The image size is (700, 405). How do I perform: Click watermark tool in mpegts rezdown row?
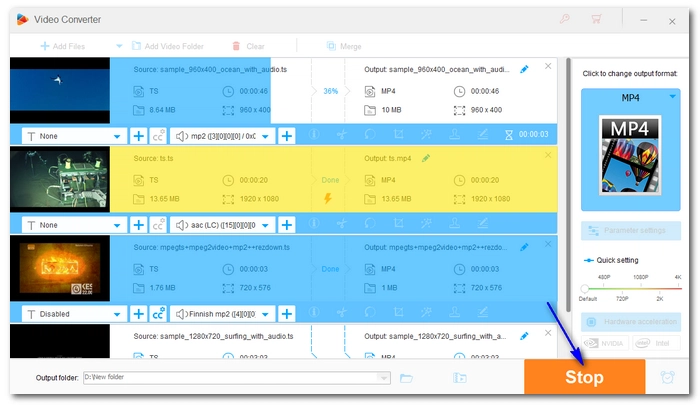point(454,312)
